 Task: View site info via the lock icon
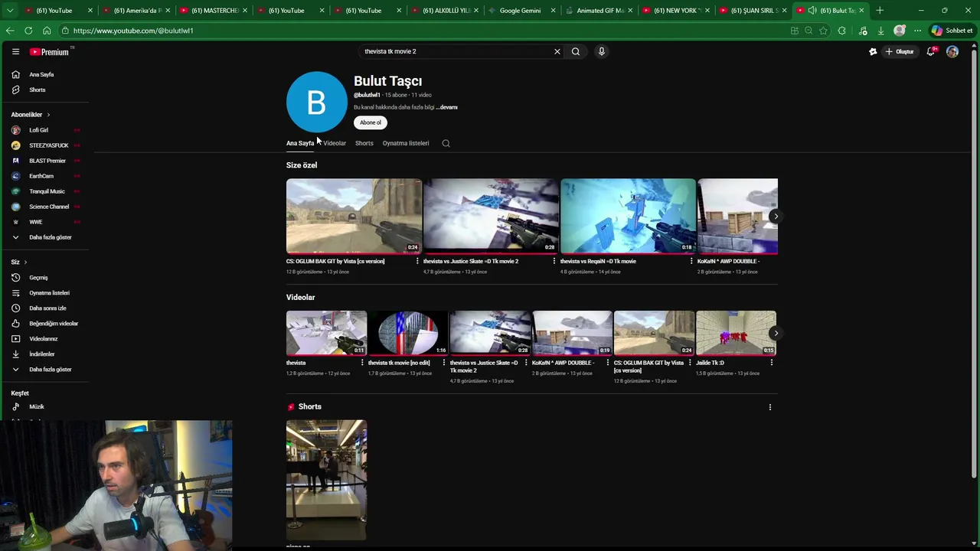[x=66, y=31]
